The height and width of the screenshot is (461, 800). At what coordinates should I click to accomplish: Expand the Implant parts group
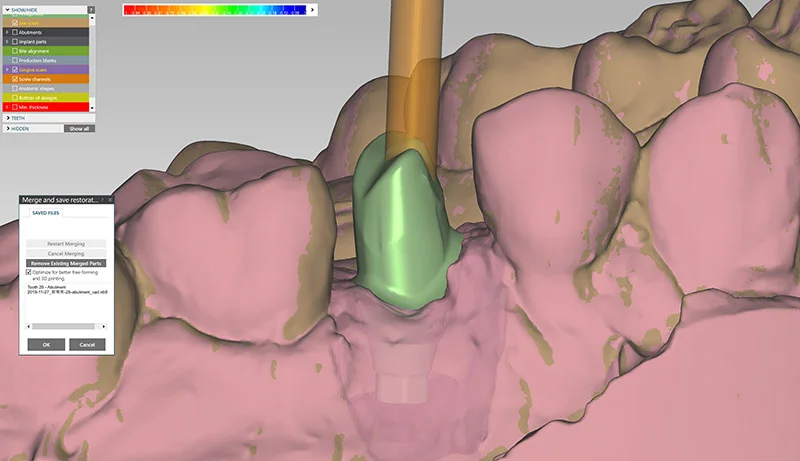click(x=7, y=41)
